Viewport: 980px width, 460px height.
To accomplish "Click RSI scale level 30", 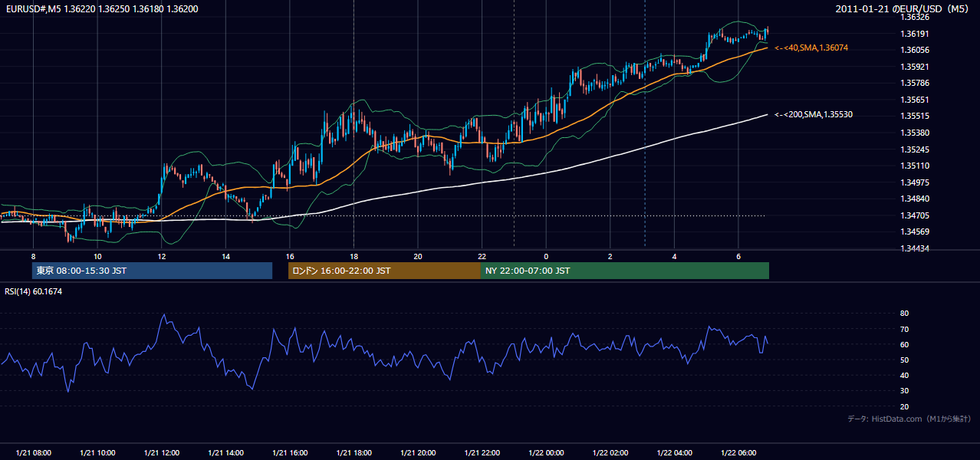I will point(904,390).
